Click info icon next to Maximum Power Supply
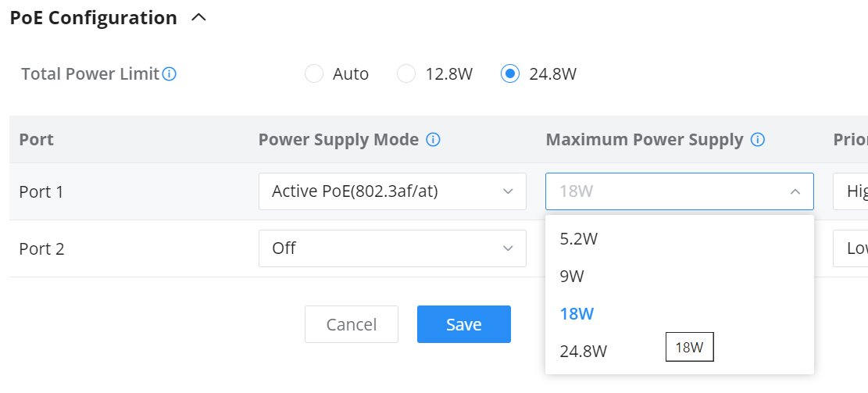The image size is (868, 393). click(757, 140)
